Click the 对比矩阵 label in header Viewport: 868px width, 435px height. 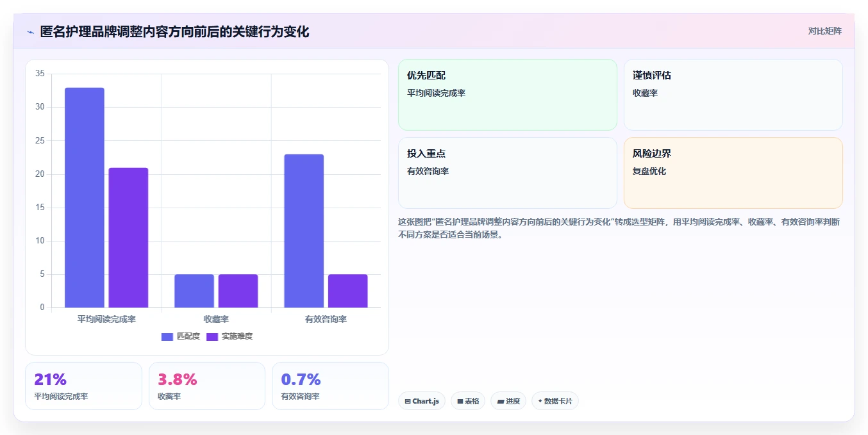pyautogui.click(x=825, y=31)
